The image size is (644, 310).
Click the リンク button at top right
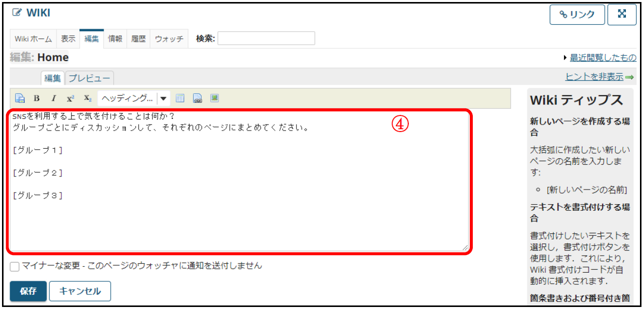pyautogui.click(x=577, y=15)
